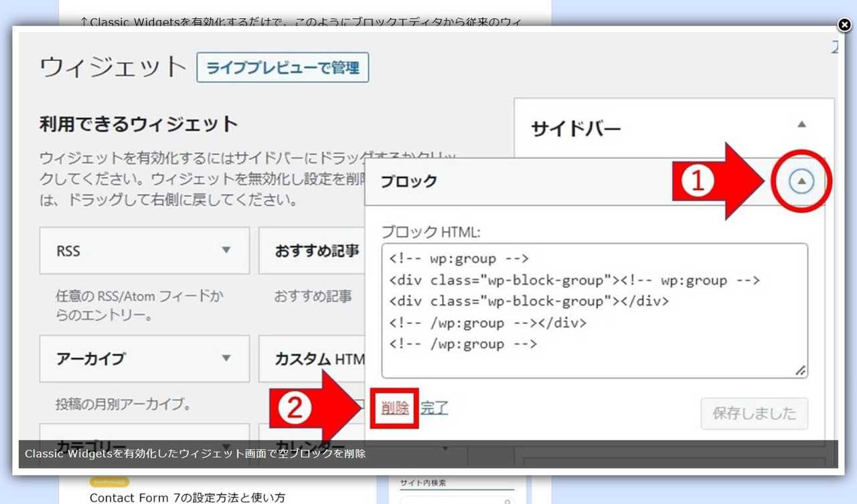Open Contact Form 7の設定方法と使い方 article link
This screenshot has height=504, width=857.
[187, 497]
